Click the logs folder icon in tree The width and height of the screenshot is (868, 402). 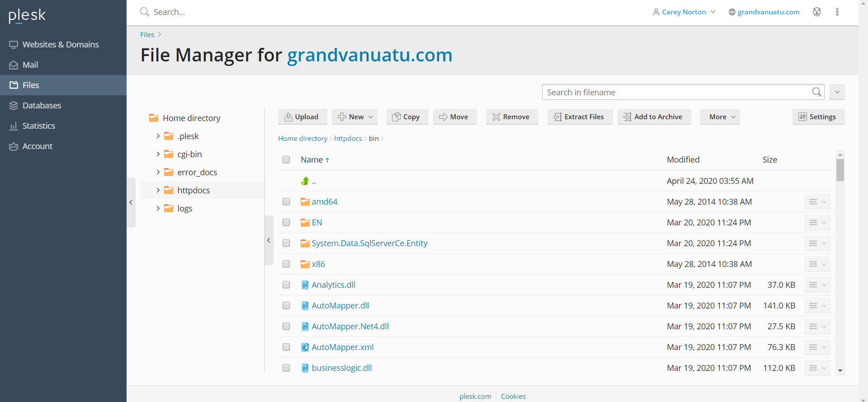(169, 208)
